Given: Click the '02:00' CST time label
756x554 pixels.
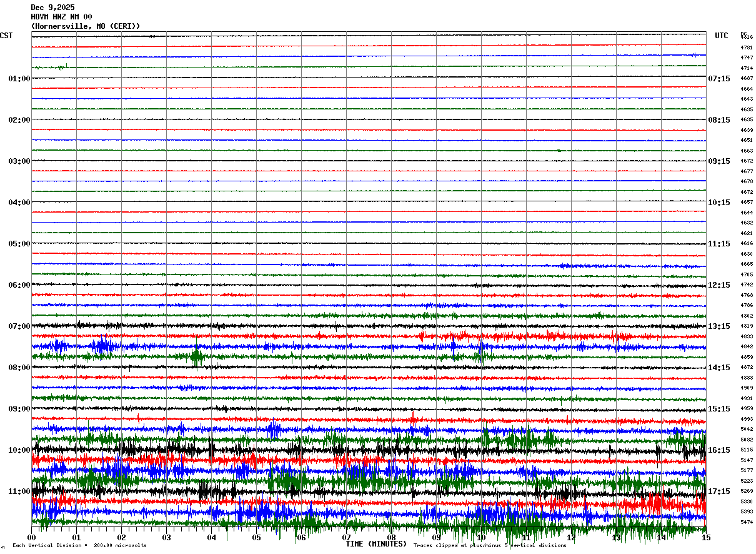Looking at the screenshot, I should 19,120.
